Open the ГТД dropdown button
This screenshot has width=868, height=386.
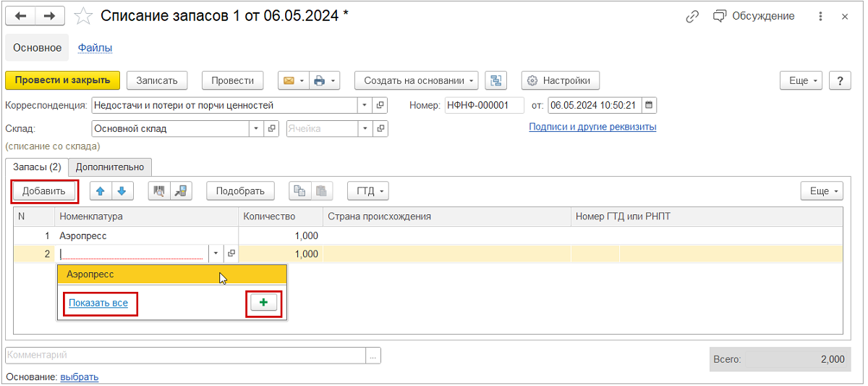(368, 191)
